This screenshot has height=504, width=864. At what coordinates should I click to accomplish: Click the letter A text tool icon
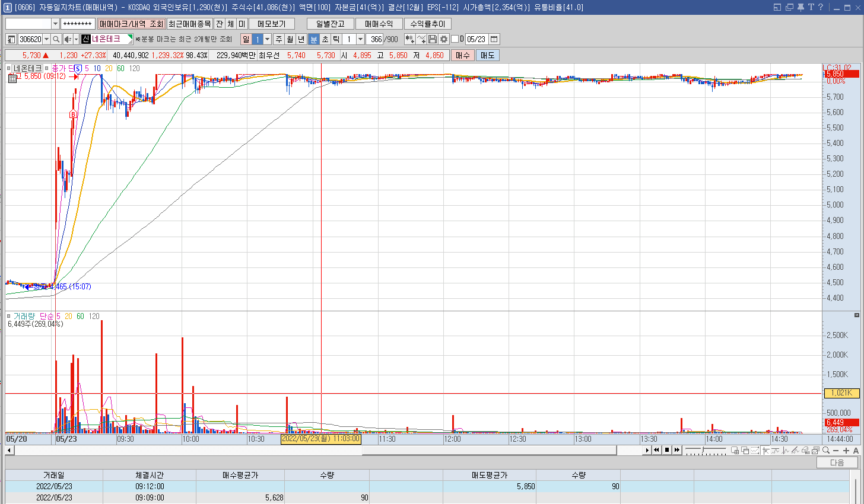tap(856, 451)
